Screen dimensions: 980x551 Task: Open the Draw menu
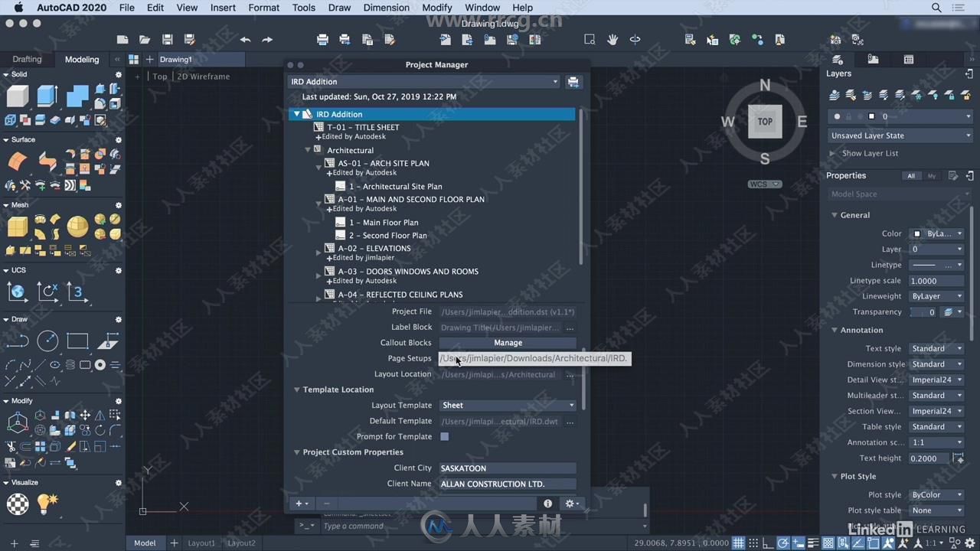point(339,8)
